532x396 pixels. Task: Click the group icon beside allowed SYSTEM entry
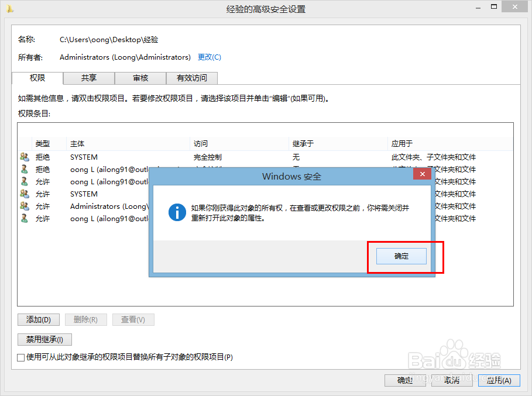23,194
